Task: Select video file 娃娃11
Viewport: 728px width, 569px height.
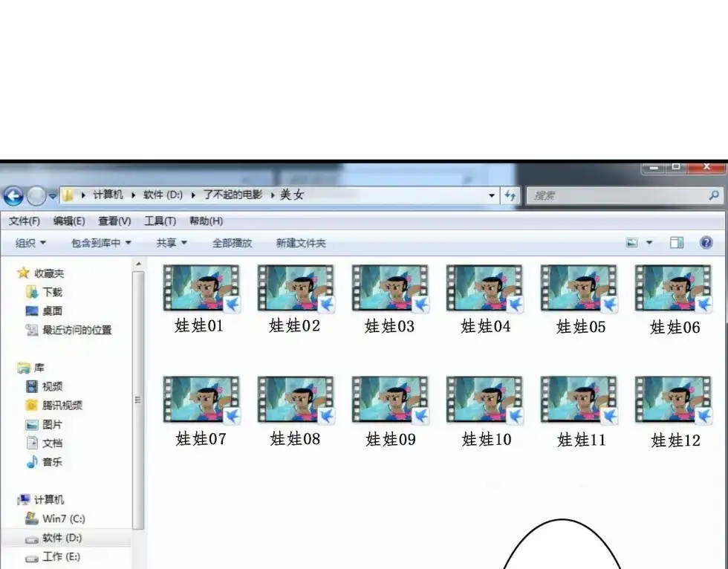Action: click(x=579, y=412)
